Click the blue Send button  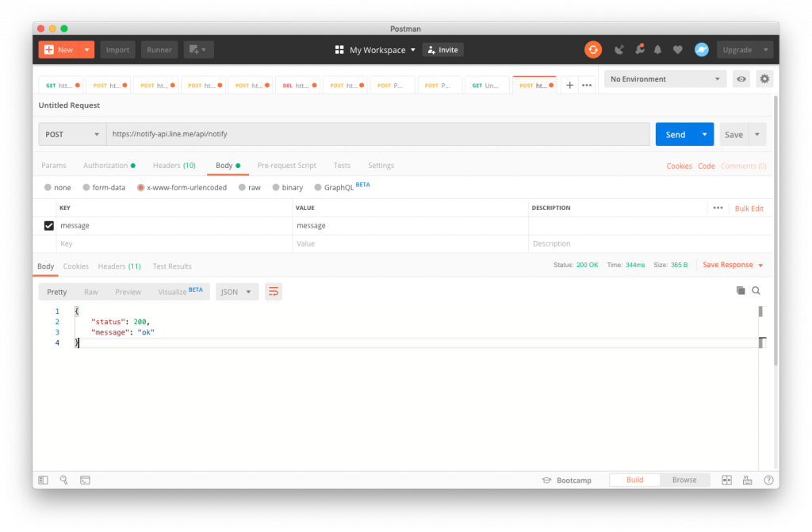point(676,134)
